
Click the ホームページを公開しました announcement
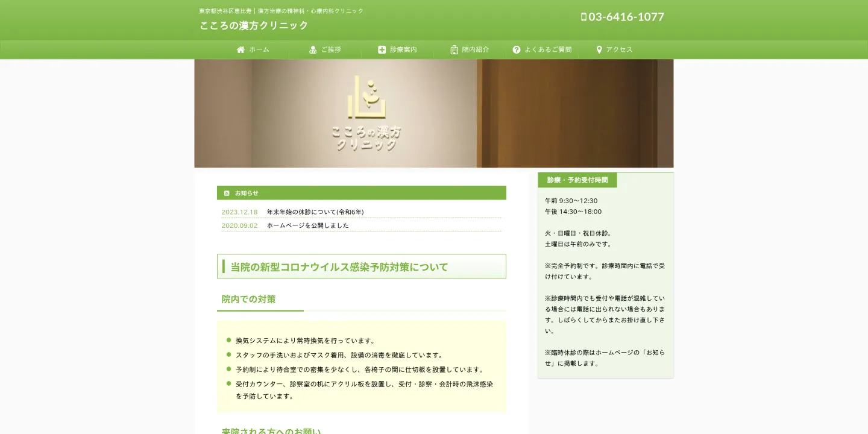point(307,225)
